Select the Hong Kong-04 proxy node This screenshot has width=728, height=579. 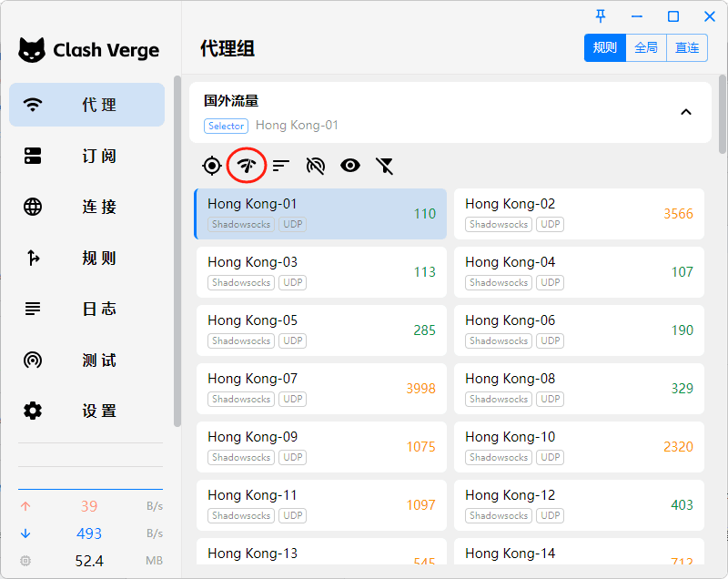coord(579,271)
